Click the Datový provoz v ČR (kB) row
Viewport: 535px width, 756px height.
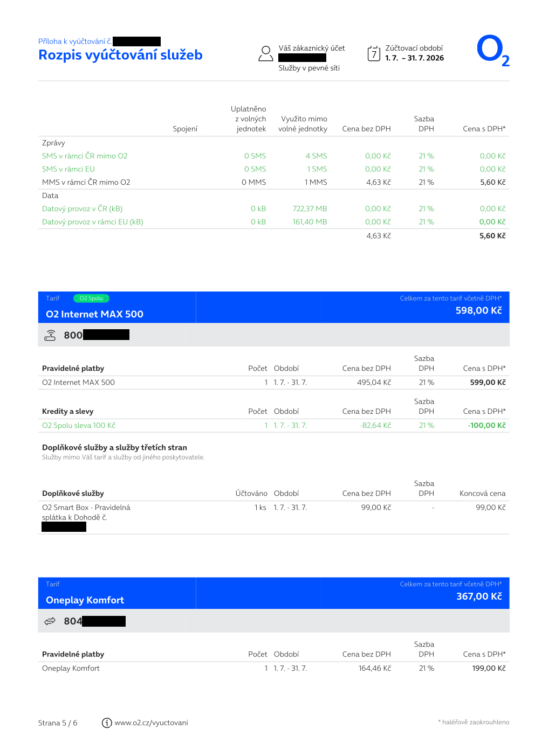273,209
